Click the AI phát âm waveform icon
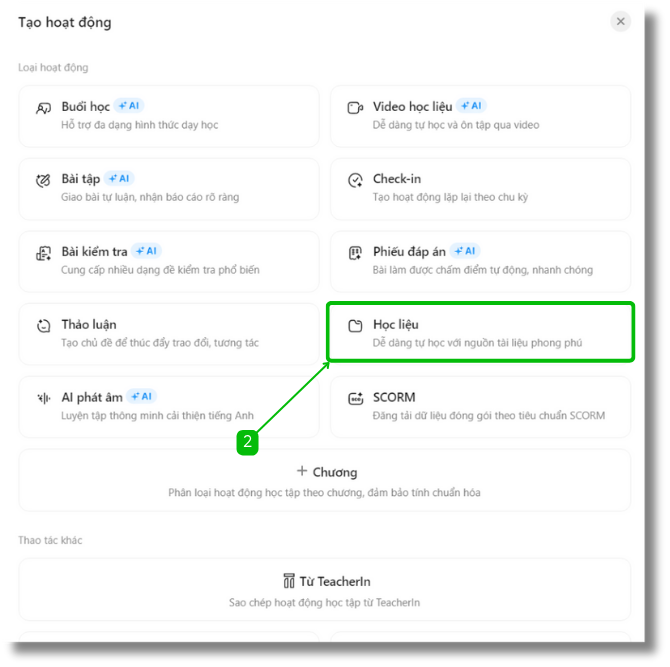670x667 pixels. (43, 398)
